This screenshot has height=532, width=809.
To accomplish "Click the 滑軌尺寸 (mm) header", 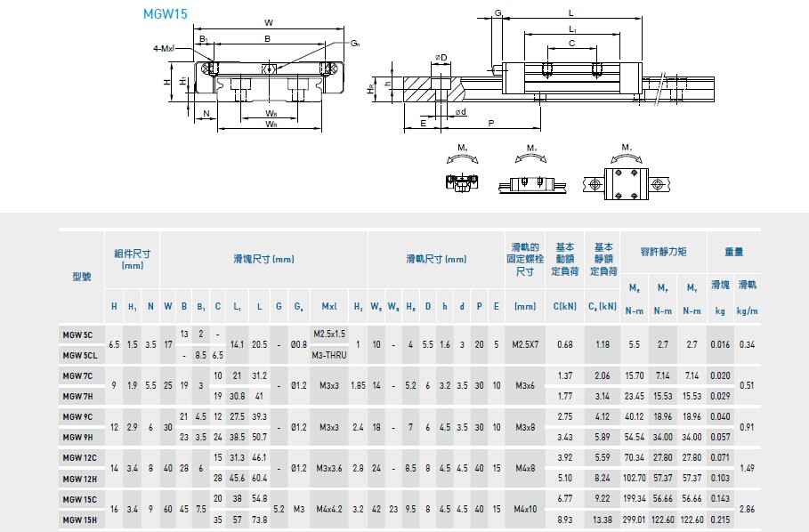I will [436, 259].
